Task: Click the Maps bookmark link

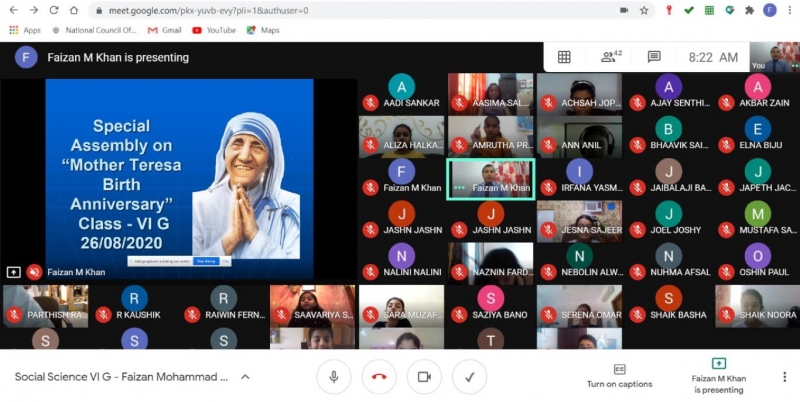Action: 262,30
